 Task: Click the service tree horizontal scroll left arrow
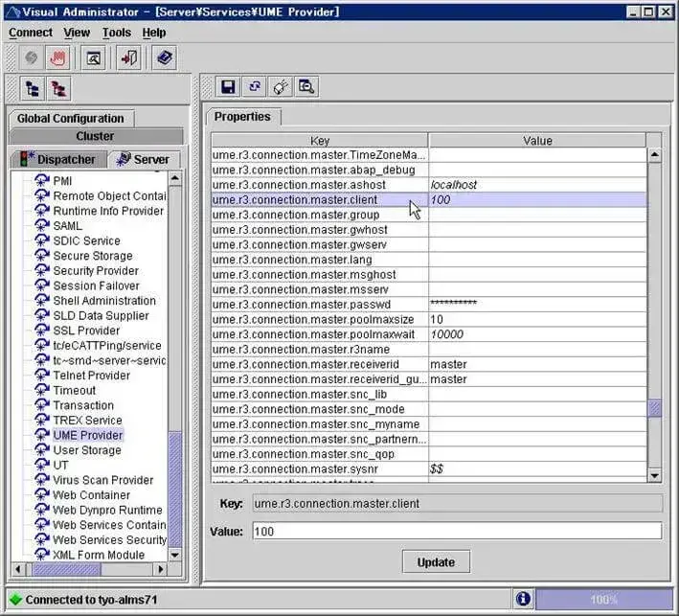point(18,569)
